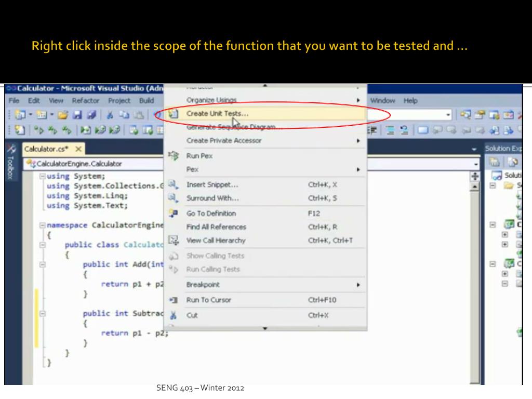
Task: Open the toolbar combo box dropdown arrow
Action: pos(448,115)
